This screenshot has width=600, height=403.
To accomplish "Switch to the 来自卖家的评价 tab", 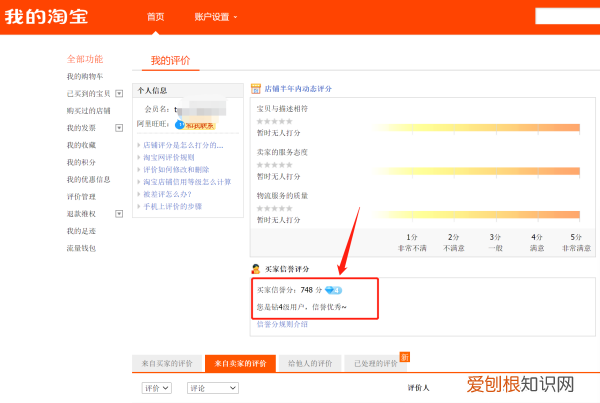I will [x=240, y=364].
